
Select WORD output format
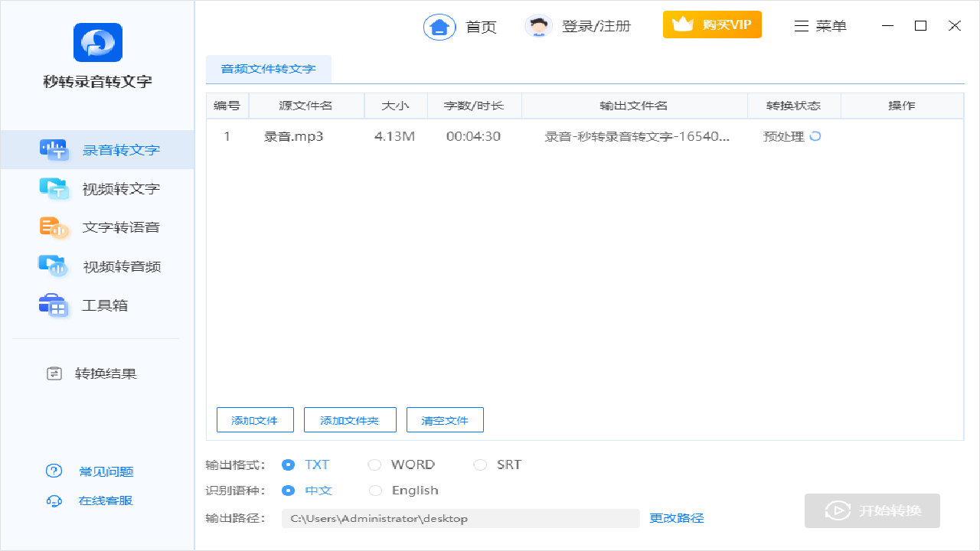click(374, 465)
